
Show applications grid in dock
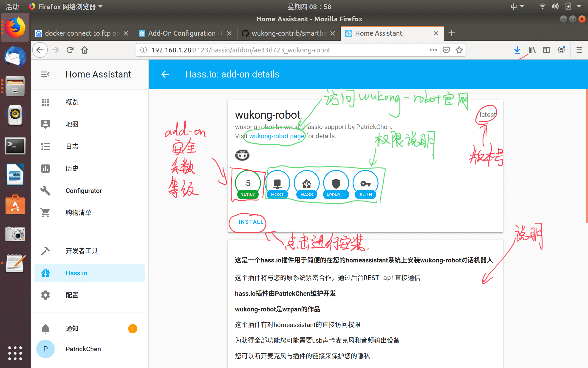[x=15, y=353]
